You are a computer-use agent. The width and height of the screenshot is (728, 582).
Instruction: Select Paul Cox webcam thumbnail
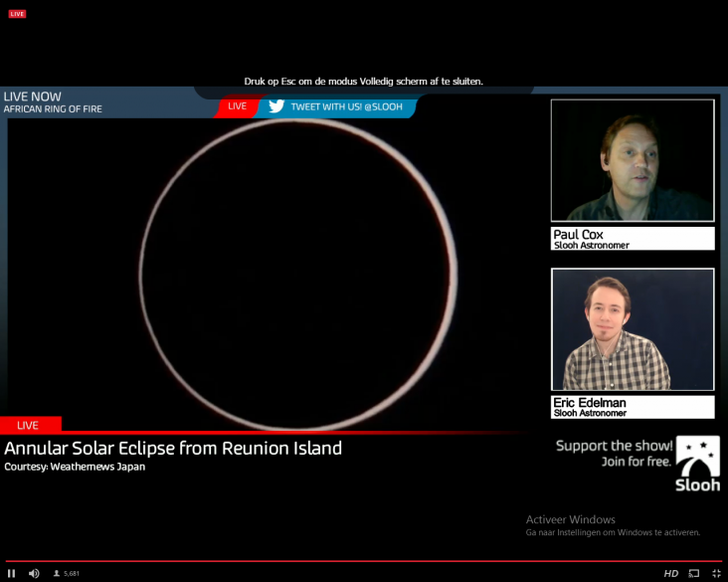click(x=633, y=160)
